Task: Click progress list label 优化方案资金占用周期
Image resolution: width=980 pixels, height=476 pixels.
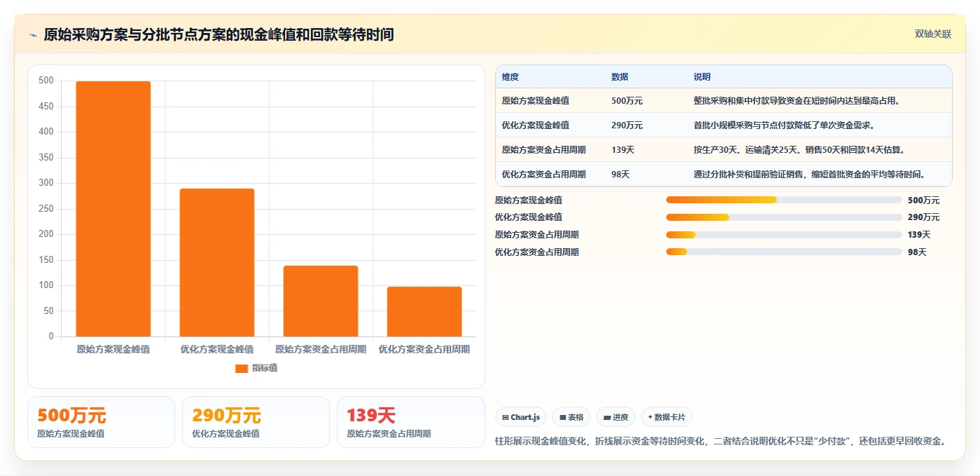Action: [537, 252]
